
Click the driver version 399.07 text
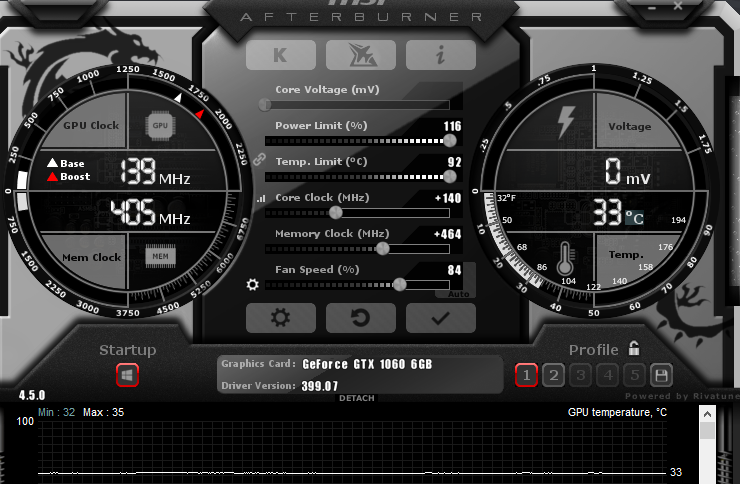[x=320, y=386]
